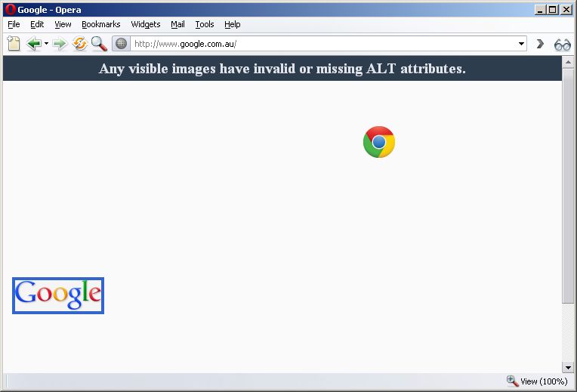Click the glasses view icon

click(563, 45)
